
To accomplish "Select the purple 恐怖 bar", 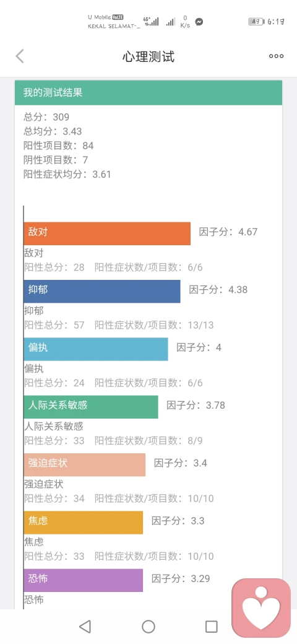I will click(x=84, y=580).
